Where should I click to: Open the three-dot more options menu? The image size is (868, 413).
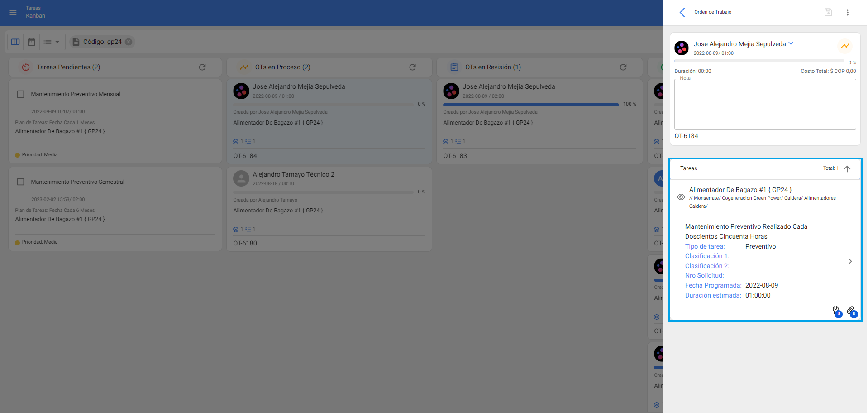(848, 12)
